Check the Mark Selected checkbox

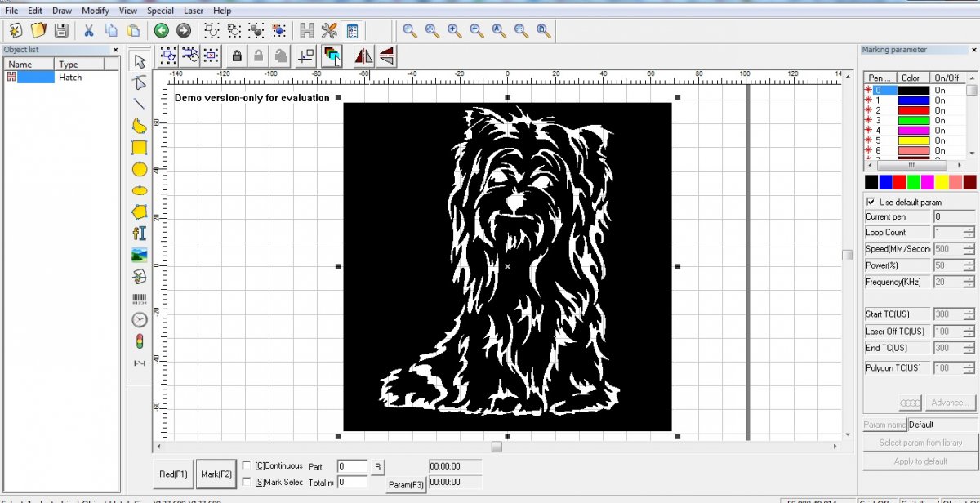(247, 482)
